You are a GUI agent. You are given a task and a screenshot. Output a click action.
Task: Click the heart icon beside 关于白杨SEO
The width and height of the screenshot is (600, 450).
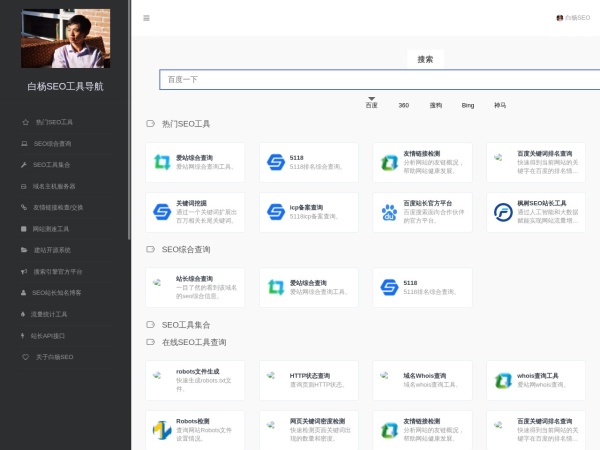(x=25, y=357)
